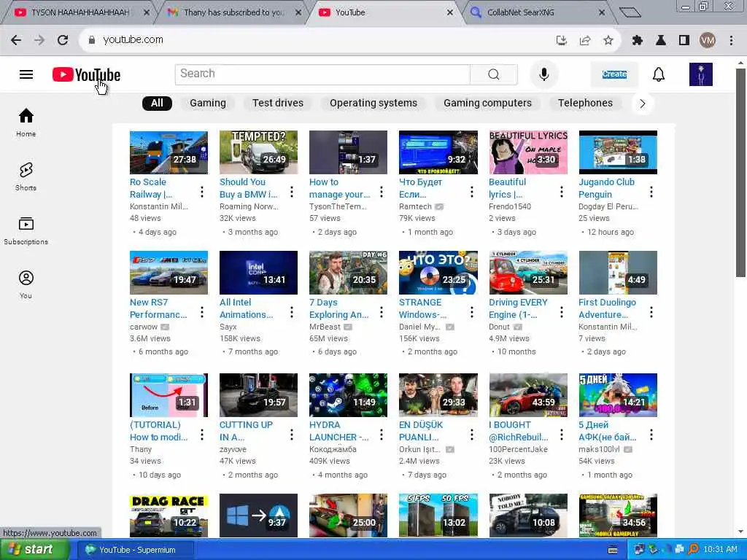747x560 pixels.
Task: Click system tray clock 10:31 AM
Action: (720, 550)
